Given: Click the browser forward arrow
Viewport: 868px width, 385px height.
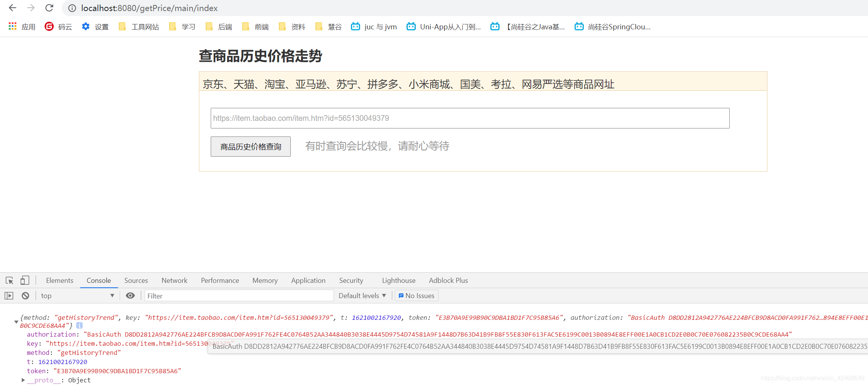Looking at the screenshot, I should click(x=31, y=8).
